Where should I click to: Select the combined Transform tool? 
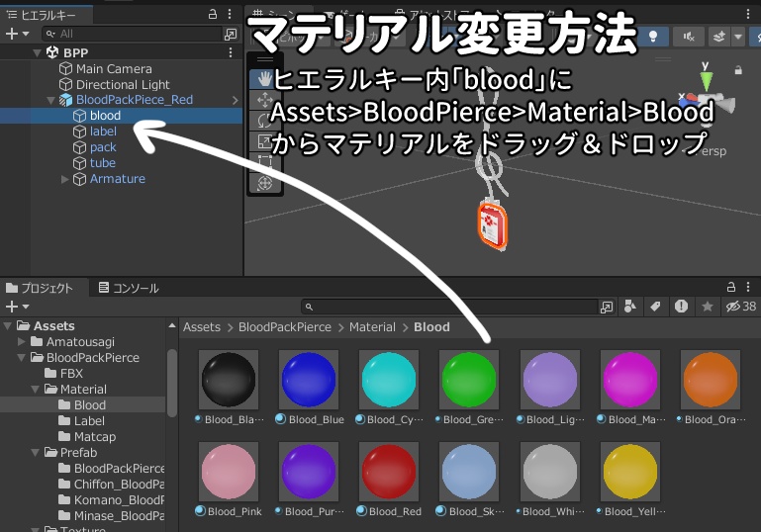[x=264, y=183]
